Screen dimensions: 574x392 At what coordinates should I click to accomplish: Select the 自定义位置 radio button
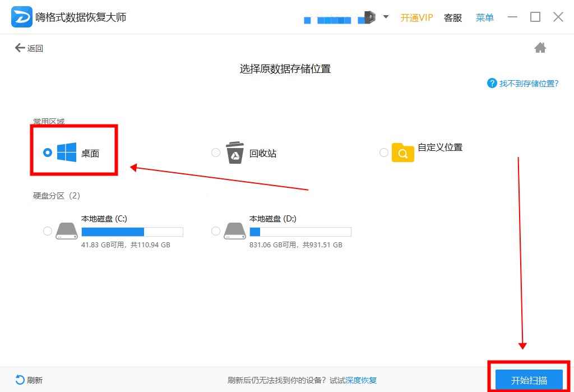pyautogui.click(x=384, y=153)
